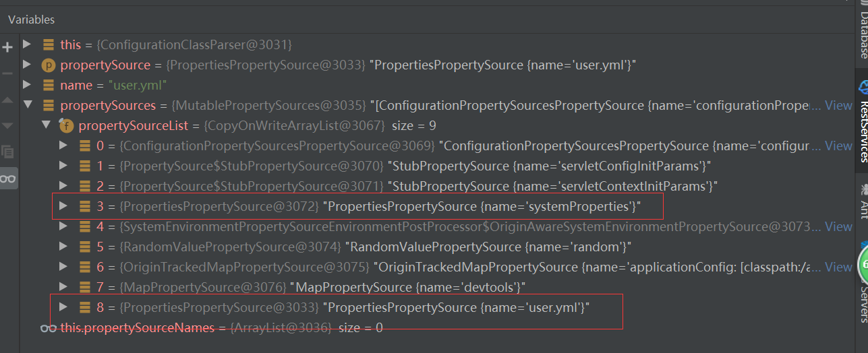Click the Duplicate Watch copy icon
Viewport: 868px width, 353px height.
tap(8, 152)
